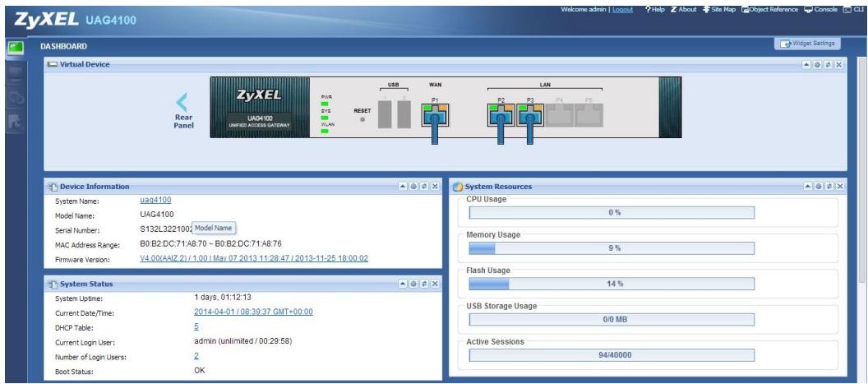Close the System Resources widget

tap(839, 187)
